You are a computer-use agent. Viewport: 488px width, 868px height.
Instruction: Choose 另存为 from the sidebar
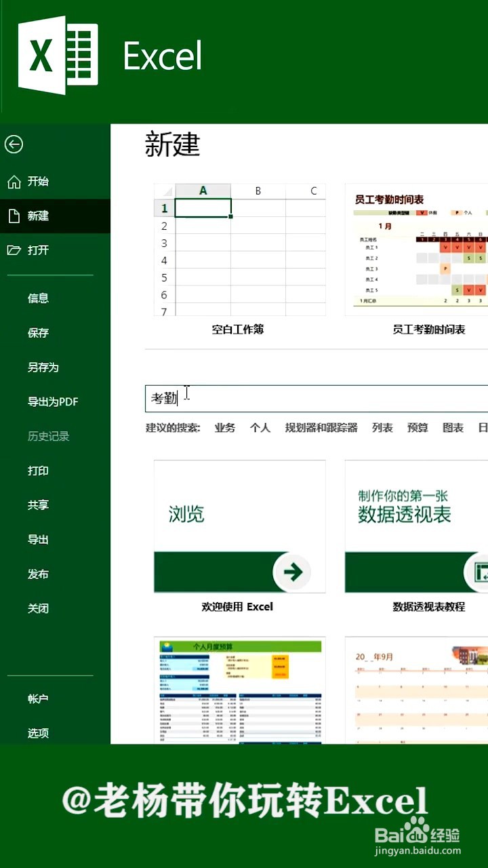click(43, 367)
